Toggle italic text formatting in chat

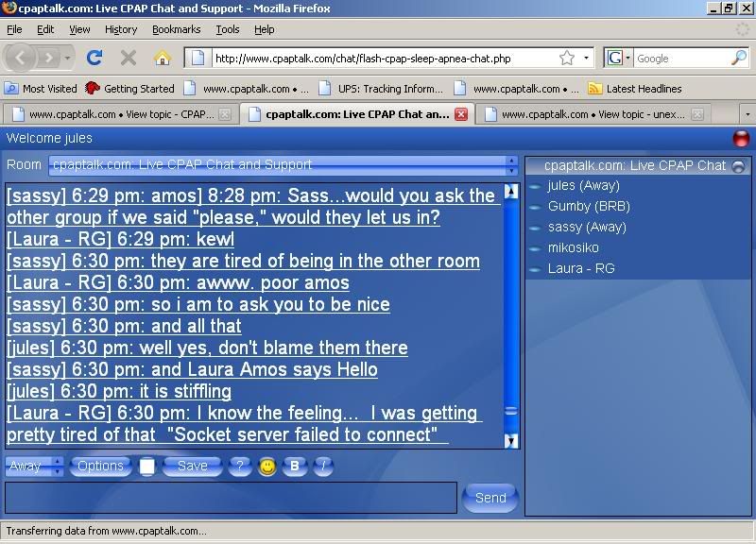coord(323,467)
